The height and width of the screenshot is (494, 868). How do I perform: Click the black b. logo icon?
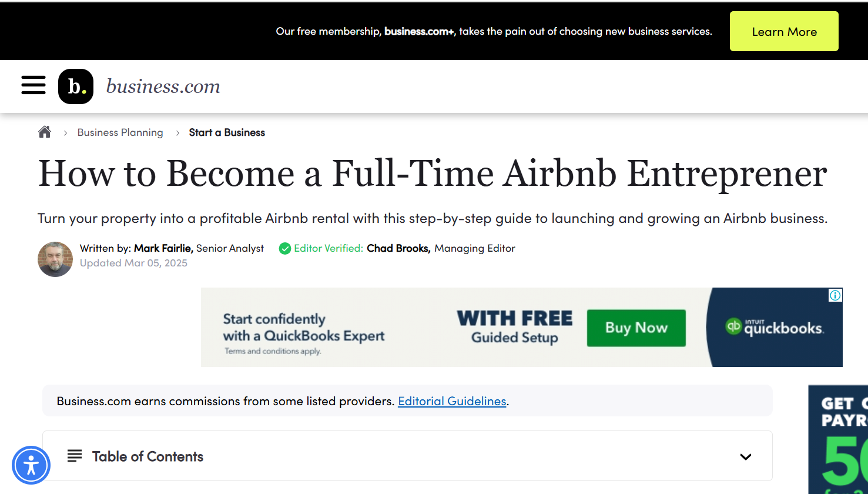(x=76, y=86)
